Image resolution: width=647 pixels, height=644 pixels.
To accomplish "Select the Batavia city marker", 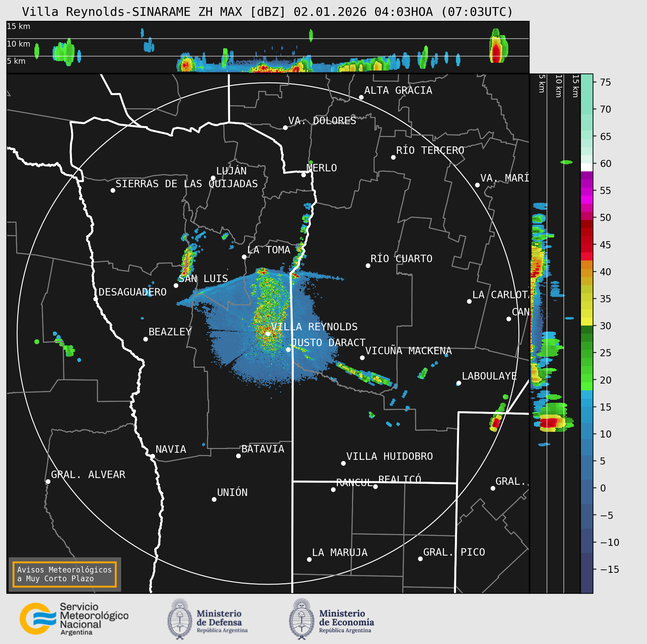I will pyautogui.click(x=238, y=456).
